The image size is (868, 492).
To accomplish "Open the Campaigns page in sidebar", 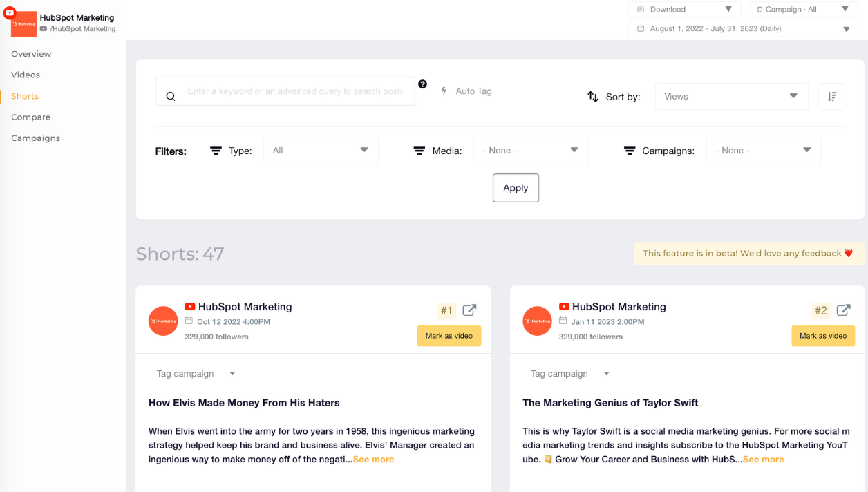I will pos(35,138).
